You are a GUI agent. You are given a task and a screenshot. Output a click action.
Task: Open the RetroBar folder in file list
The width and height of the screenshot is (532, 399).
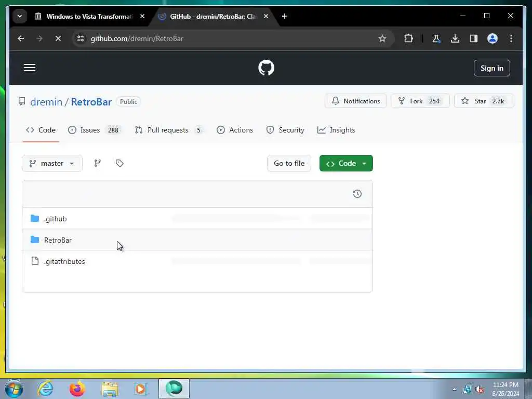58,240
